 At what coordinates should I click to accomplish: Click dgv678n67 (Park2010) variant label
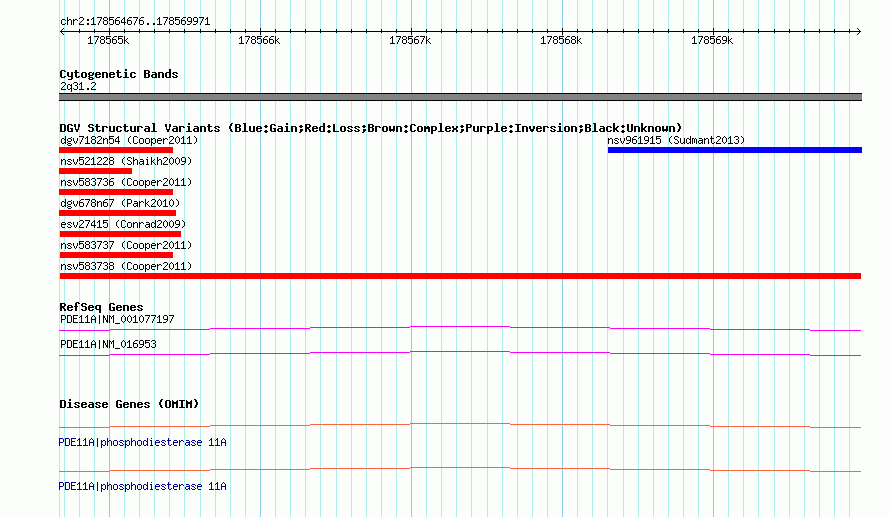120,203
